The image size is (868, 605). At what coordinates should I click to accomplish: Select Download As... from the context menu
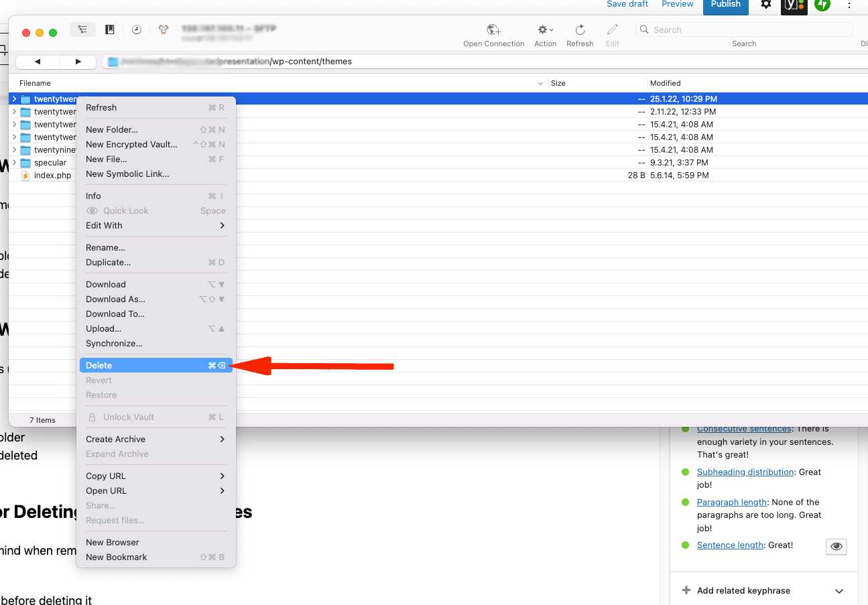coord(115,299)
